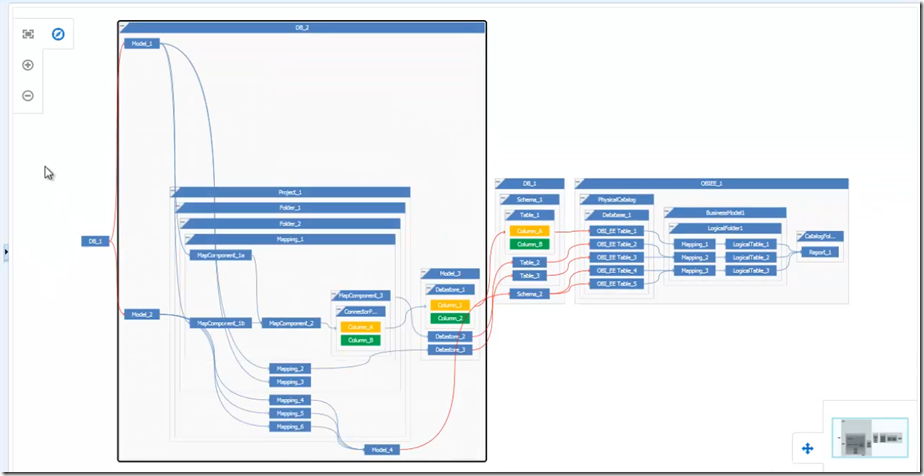Click the fit-to-screen icon
The image size is (924, 476).
click(28, 34)
